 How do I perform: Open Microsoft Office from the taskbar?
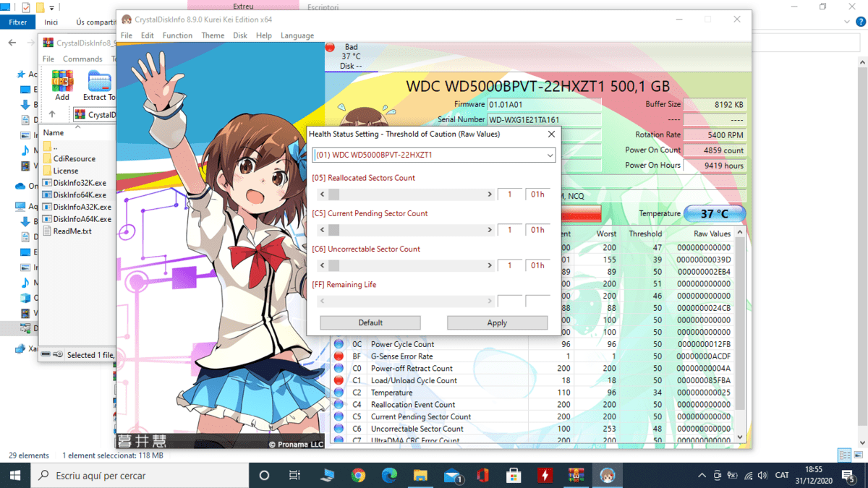482,476
